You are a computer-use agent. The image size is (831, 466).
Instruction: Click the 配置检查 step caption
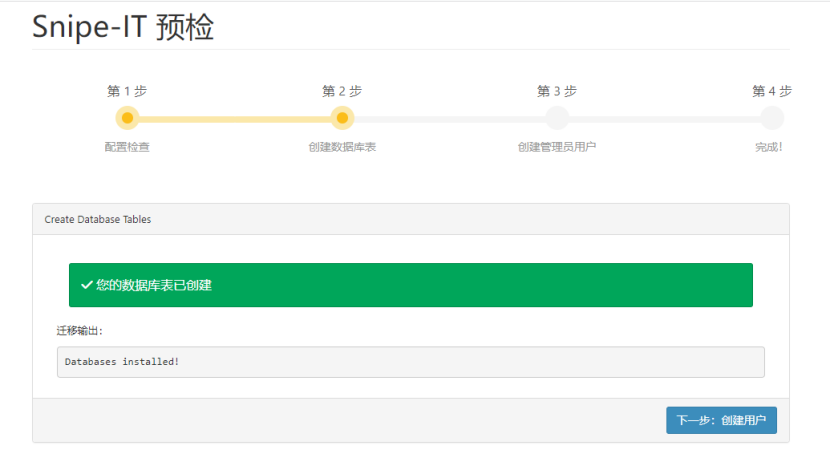point(127,147)
